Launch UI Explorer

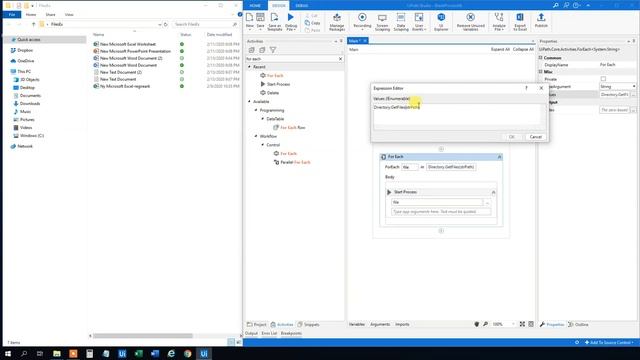pos(441,22)
